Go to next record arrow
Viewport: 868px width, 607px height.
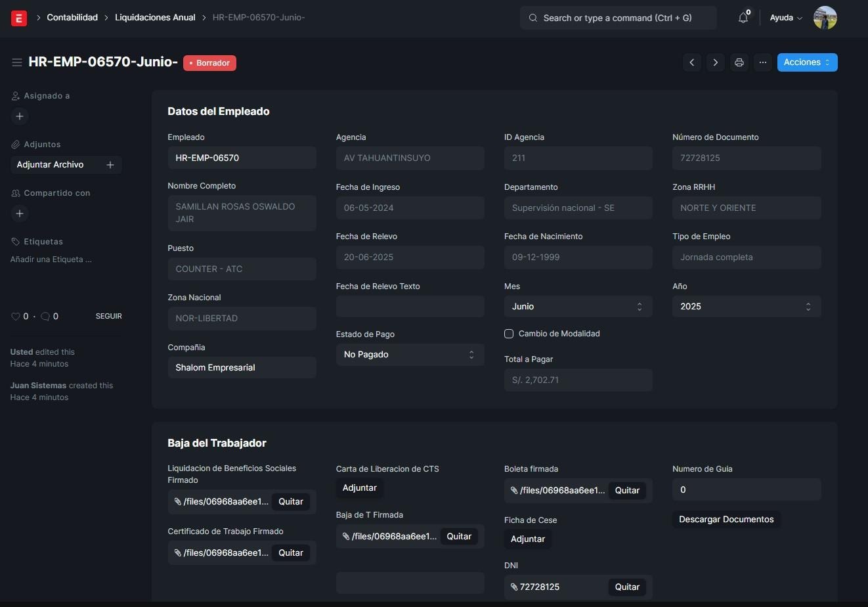point(715,62)
